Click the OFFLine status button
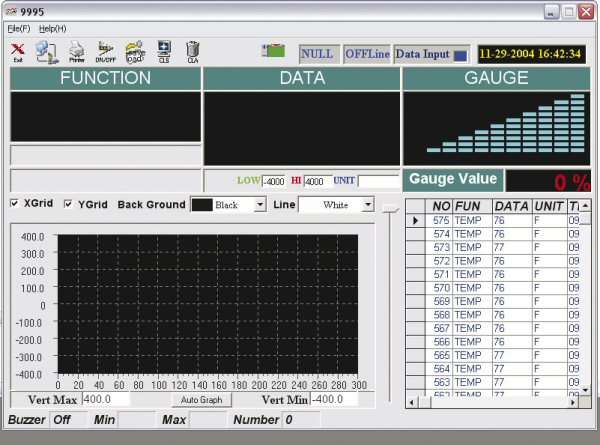The width and height of the screenshot is (600, 445). tap(366, 54)
